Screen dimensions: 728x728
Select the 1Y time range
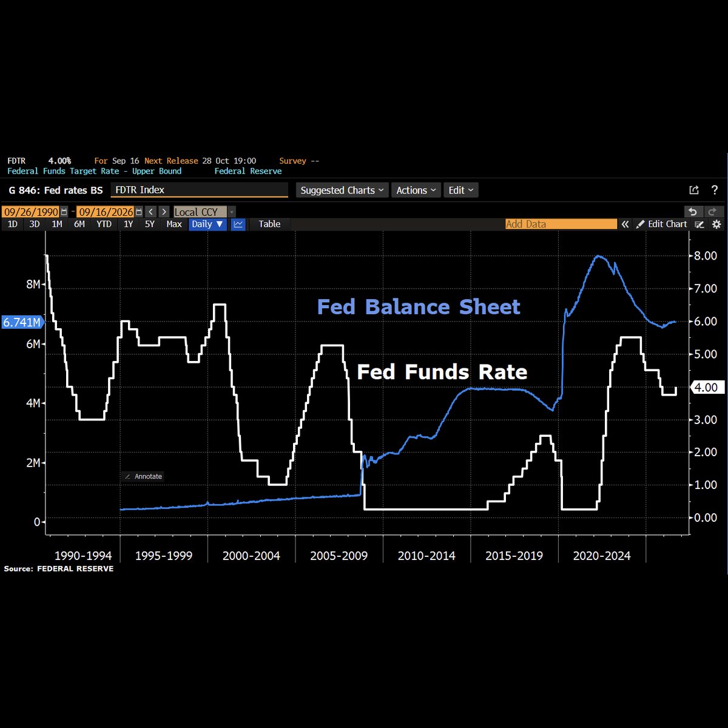[x=128, y=224]
